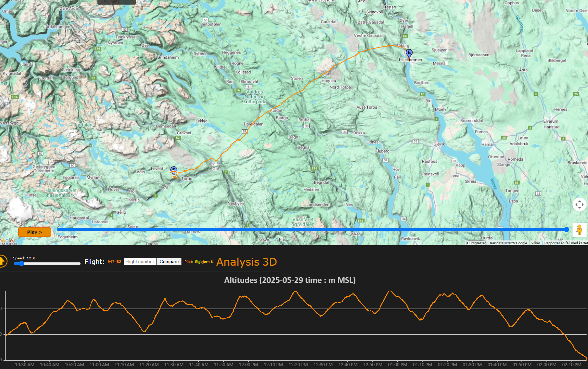Click the Dokka town label on map
The image size is (588, 369).
point(359,133)
